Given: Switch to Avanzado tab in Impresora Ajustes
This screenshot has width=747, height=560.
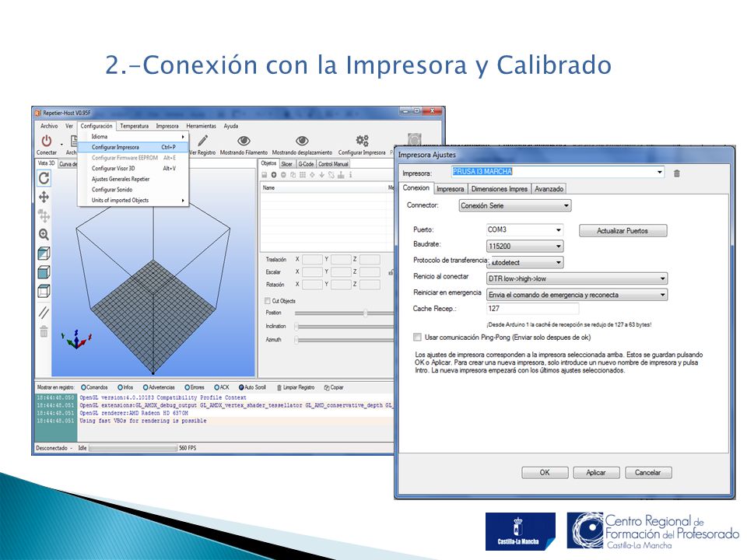Looking at the screenshot, I should coord(549,189).
